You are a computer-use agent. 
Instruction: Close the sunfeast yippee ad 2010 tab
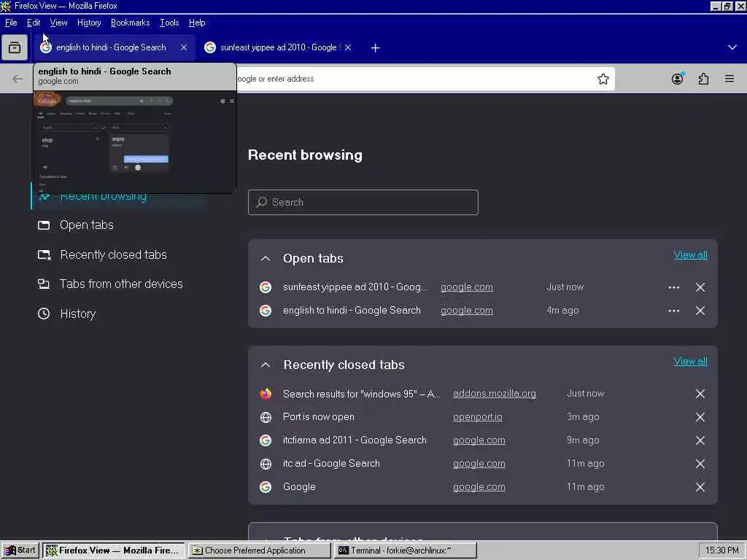tap(348, 47)
